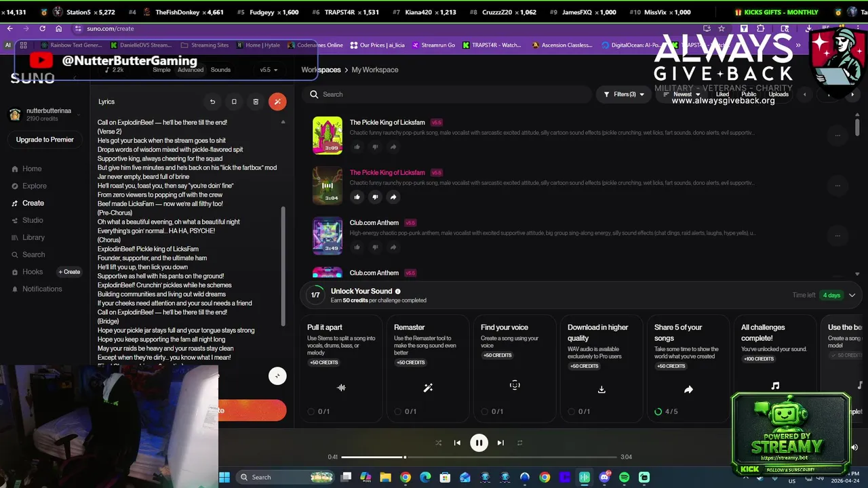Click the bookmark icon in Lyrics header

tap(234, 102)
